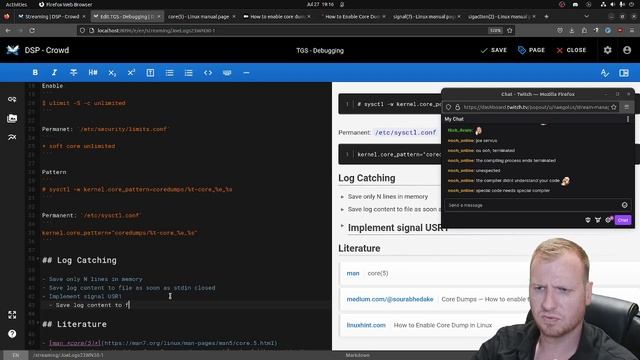Insert a bulleted list
The width and height of the screenshot is (640, 360).
[x=169, y=73]
